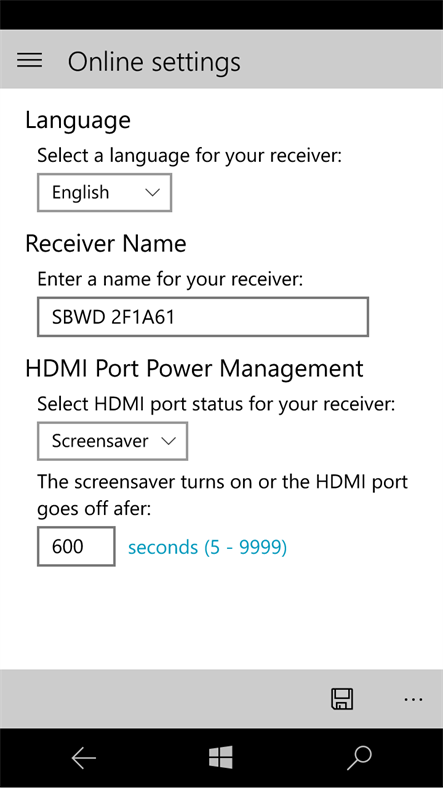The height and width of the screenshot is (788, 443).
Task: Go back using the back arrow
Action: point(83,758)
